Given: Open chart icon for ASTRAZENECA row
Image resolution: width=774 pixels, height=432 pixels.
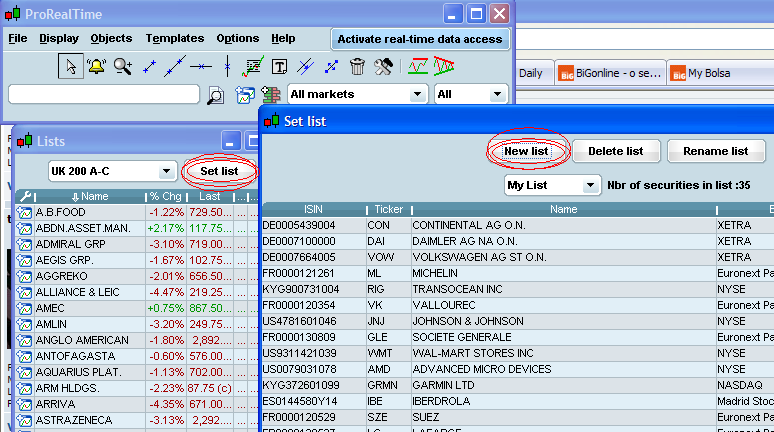Looking at the screenshot, I should 24,421.
